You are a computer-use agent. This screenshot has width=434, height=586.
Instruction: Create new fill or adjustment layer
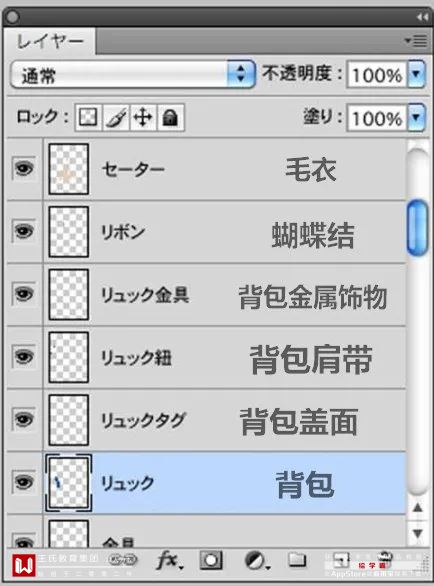(x=256, y=561)
